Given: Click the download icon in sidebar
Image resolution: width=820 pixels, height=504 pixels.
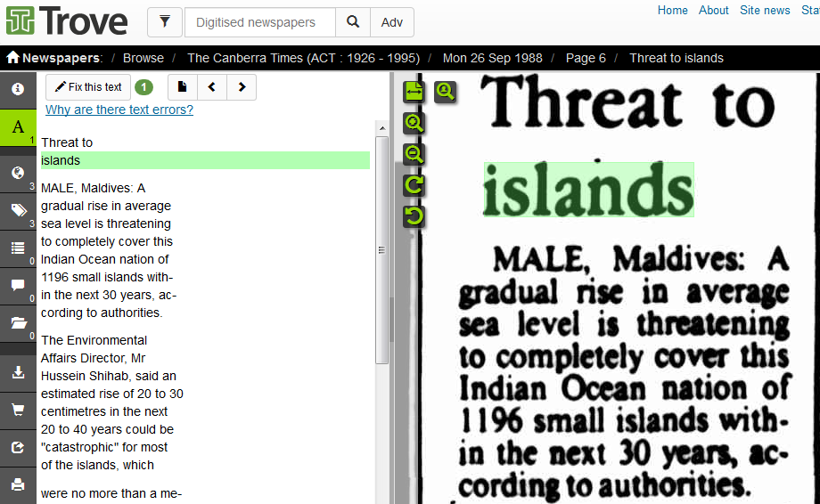Looking at the screenshot, I should [18, 373].
